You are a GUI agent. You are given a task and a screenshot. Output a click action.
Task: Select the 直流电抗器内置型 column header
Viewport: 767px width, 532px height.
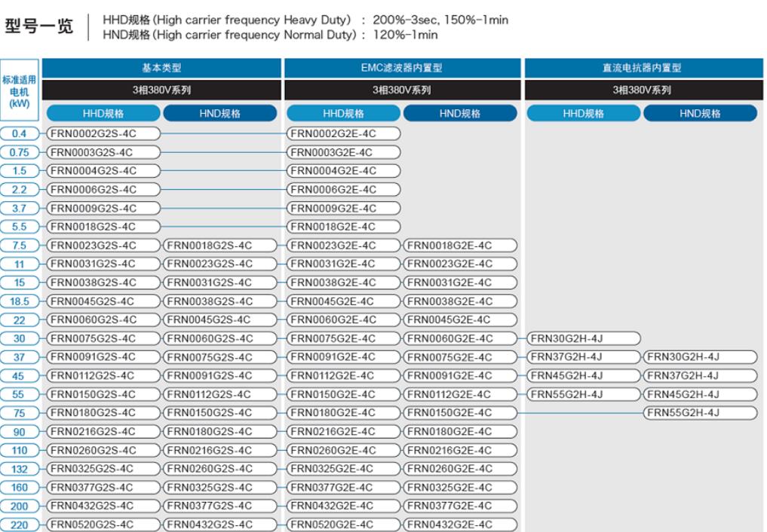click(x=643, y=68)
